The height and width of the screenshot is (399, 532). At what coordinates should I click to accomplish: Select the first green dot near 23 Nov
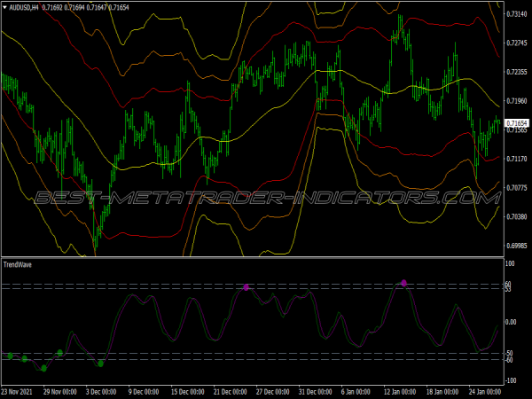coord(10,356)
